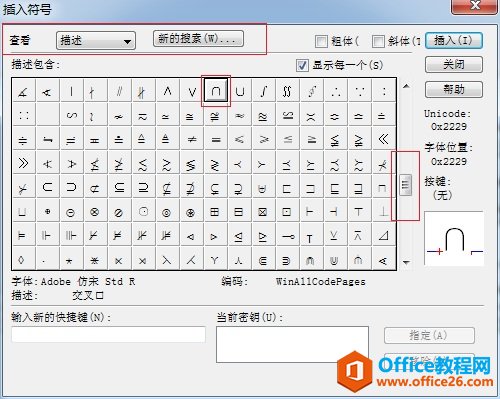Pick the up tack ⊥ symbol
Image resolution: width=500 pixels, height=399 pixels.
click(x=384, y=211)
